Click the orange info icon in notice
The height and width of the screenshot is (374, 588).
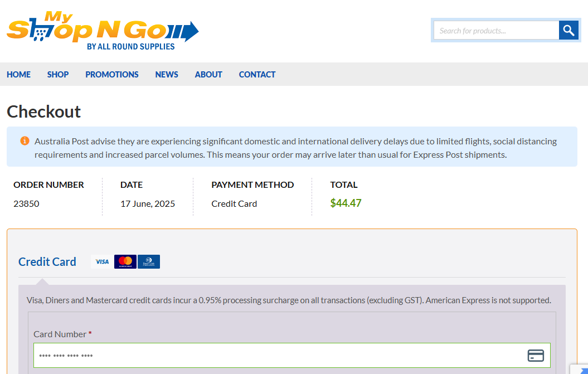pos(25,141)
